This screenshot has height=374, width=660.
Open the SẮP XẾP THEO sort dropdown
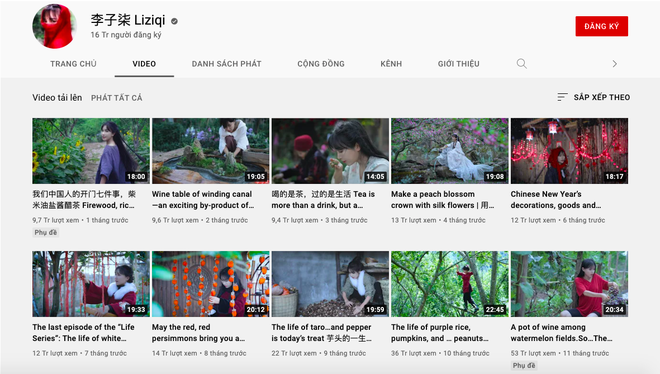tap(593, 97)
